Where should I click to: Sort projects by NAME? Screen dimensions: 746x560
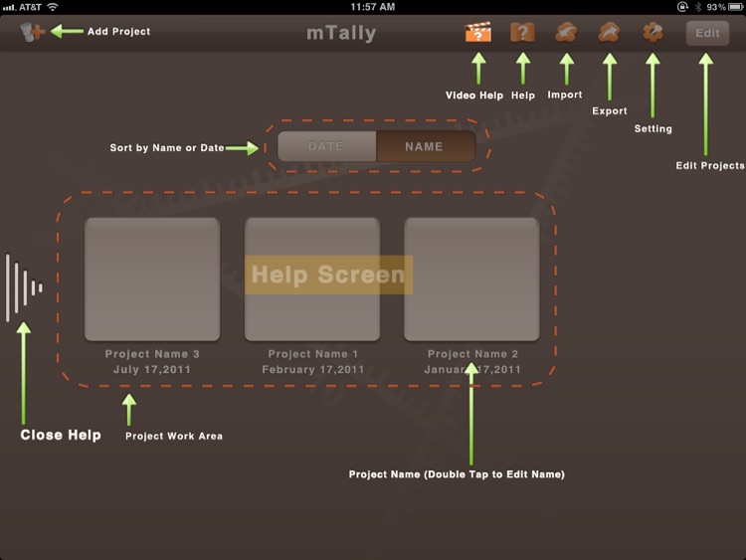[426, 146]
